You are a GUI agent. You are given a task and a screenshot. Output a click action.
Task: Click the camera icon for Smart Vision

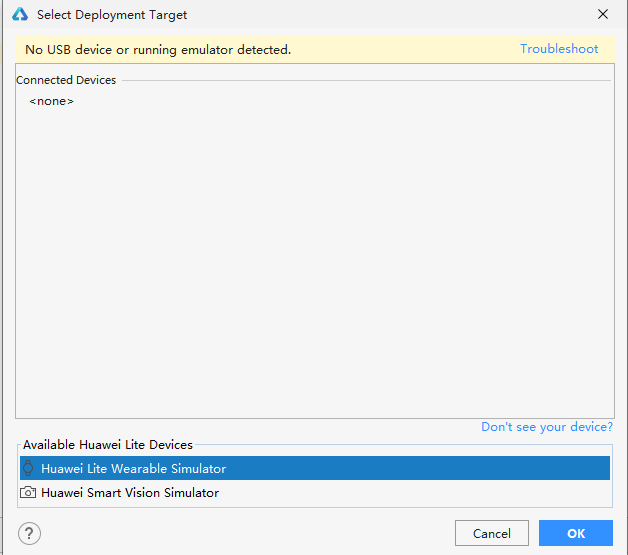tap(28, 492)
